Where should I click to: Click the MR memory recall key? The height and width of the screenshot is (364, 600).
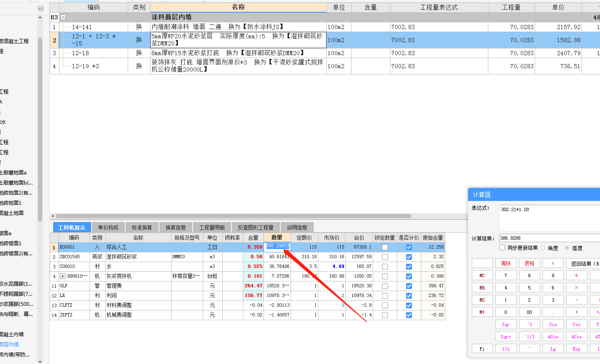(482, 288)
